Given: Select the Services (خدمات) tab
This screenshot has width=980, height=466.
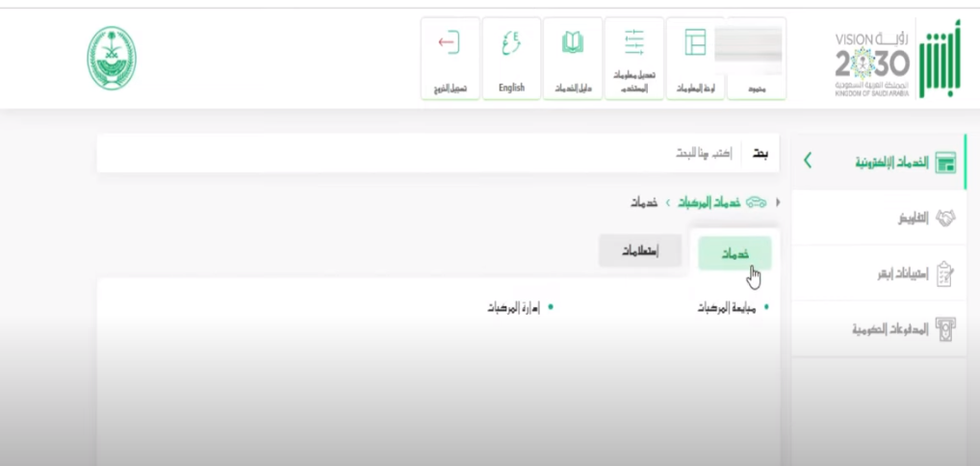Looking at the screenshot, I should pyautogui.click(x=735, y=252).
